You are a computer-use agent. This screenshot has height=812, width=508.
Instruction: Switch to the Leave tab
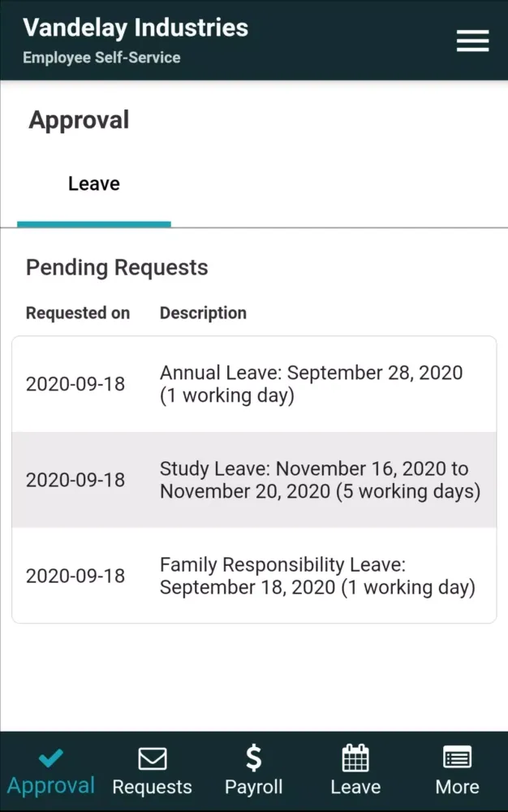point(94,184)
